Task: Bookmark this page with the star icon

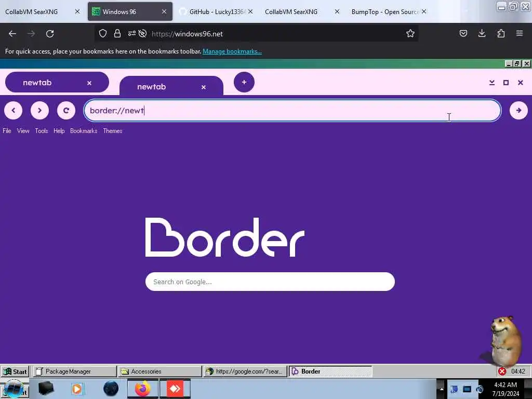Action: click(x=410, y=33)
